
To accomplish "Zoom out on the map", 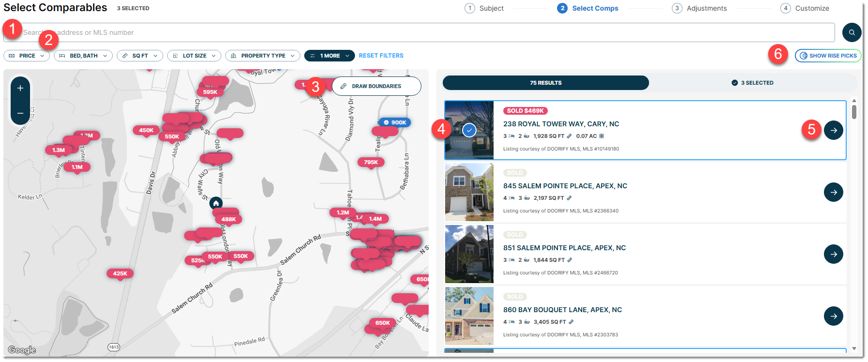I will click(20, 113).
